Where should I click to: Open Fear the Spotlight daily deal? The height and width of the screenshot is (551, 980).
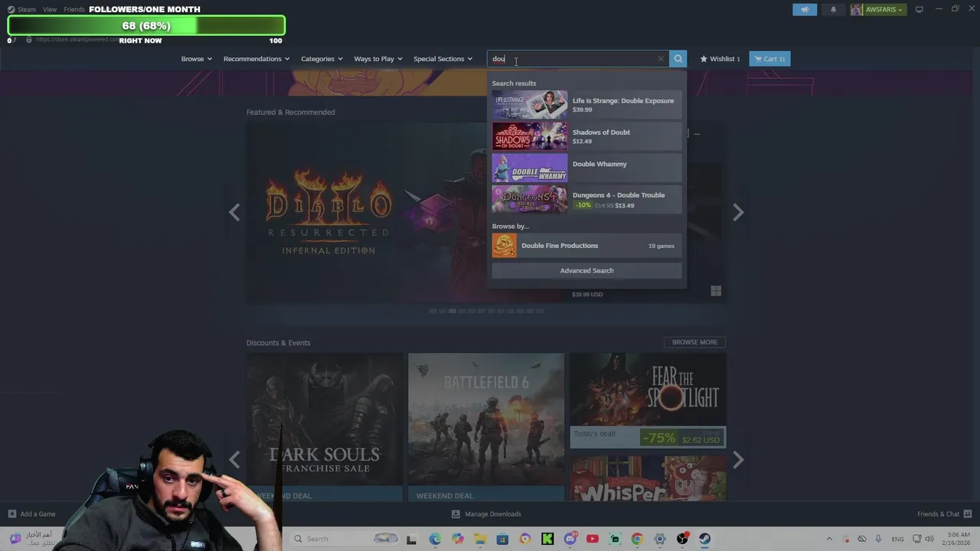648,400
